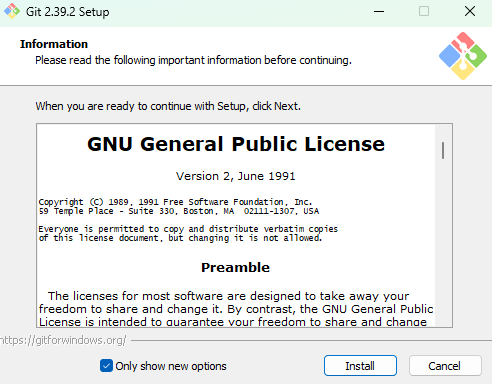The image size is (492, 384).
Task: Click the Only show new options label
Action: (x=171, y=366)
